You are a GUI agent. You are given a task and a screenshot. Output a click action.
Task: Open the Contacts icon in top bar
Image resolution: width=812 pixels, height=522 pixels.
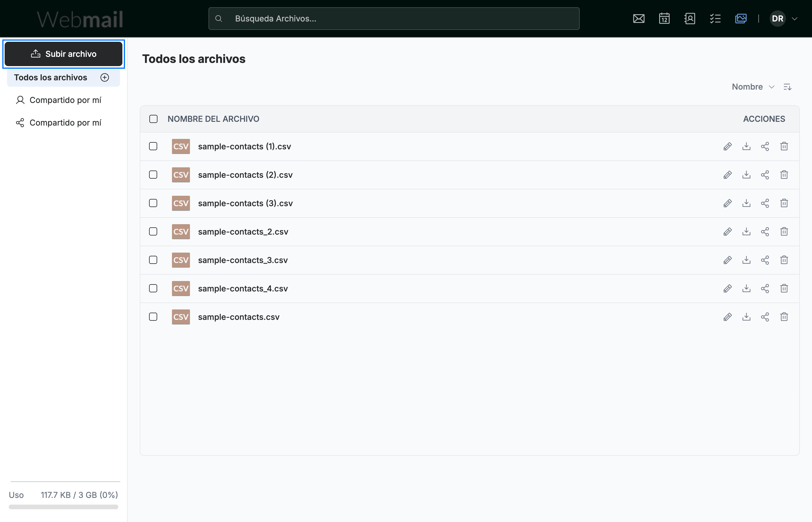[690, 19]
